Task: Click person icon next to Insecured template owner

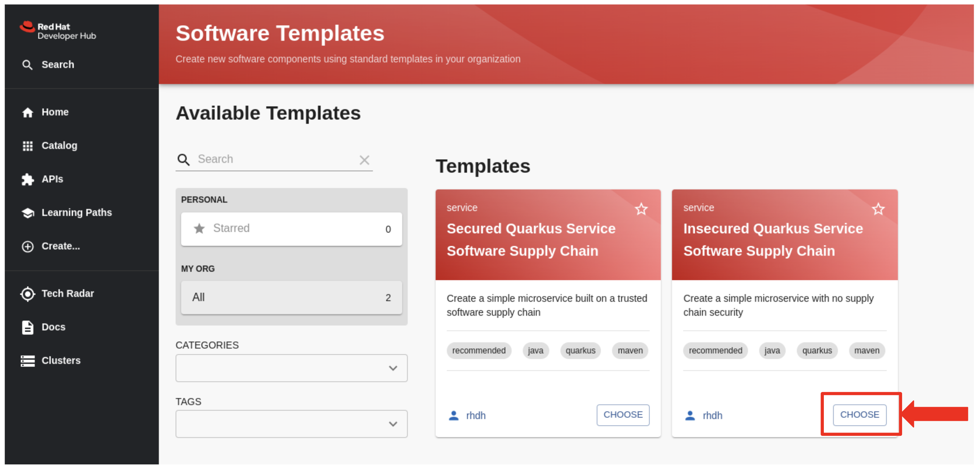Action: click(x=690, y=415)
